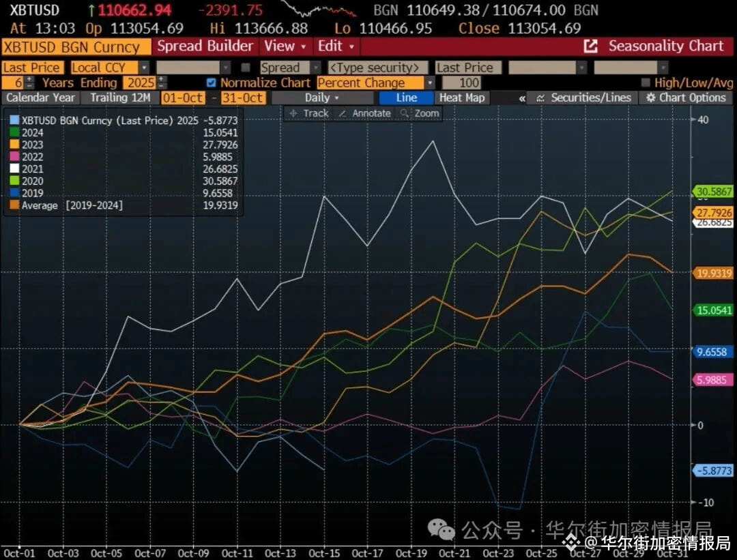The height and width of the screenshot is (560, 737).
Task: Select the Annotate pencil tool
Action: 364,113
